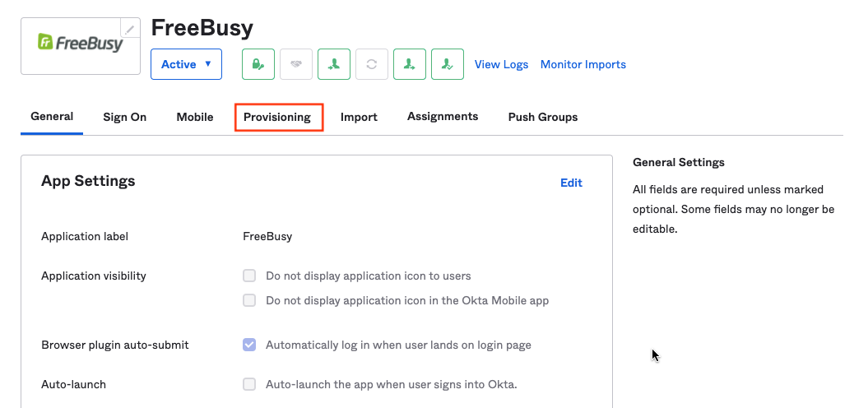Open the Active status dropdown
The width and height of the screenshot is (868, 408).
pos(187,64)
